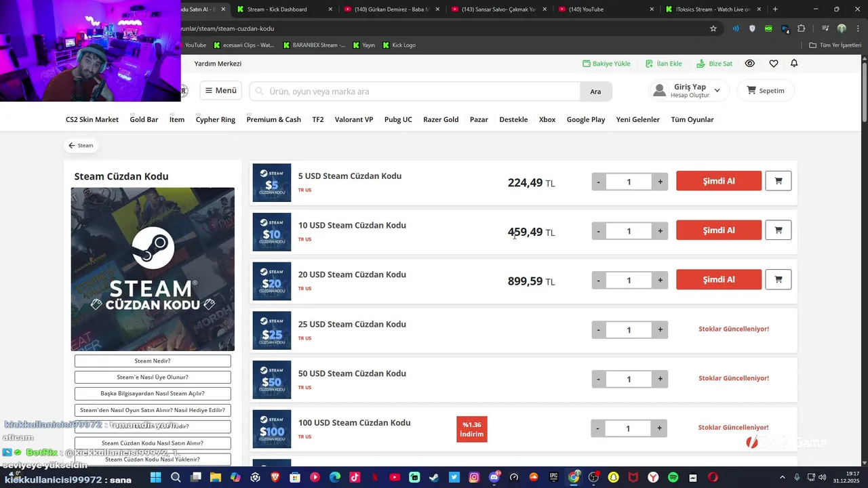The width and height of the screenshot is (868, 488).
Task: Switch to Stream - Kick Dashboard tab
Action: (284, 9)
